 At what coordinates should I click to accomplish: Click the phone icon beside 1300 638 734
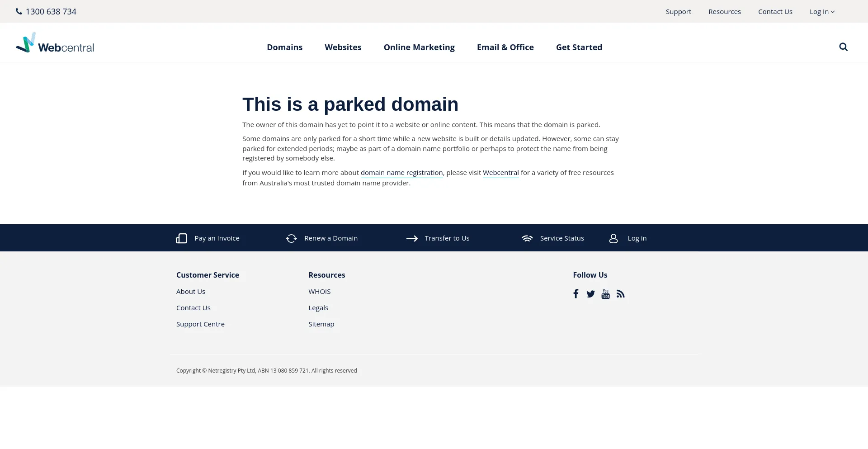click(19, 11)
